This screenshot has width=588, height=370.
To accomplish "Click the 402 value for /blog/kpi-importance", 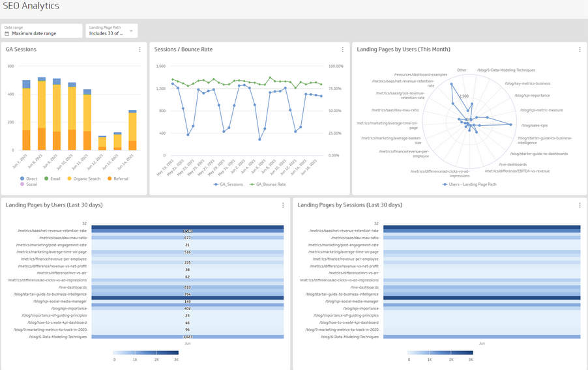I will pos(188,309).
